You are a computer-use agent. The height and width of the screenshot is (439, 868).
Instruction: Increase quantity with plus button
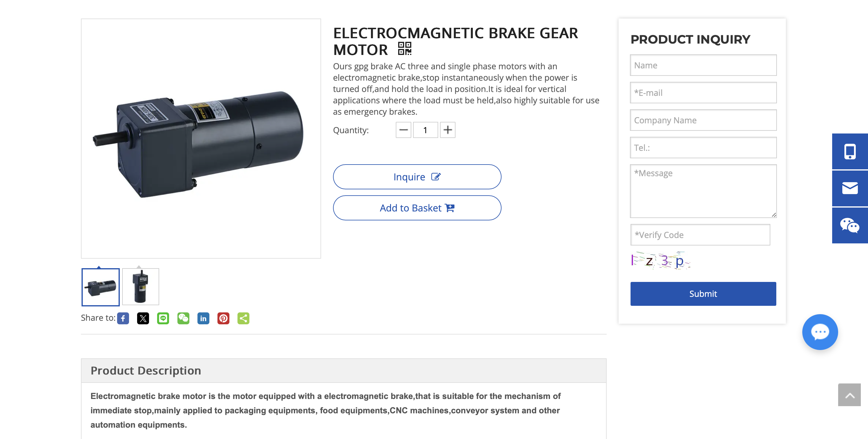(x=447, y=130)
